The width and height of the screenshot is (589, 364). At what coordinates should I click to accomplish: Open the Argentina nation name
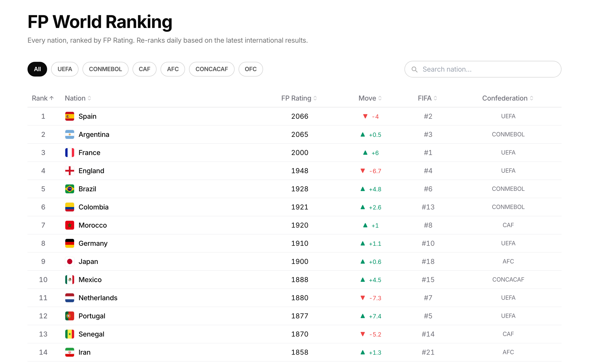click(x=94, y=134)
